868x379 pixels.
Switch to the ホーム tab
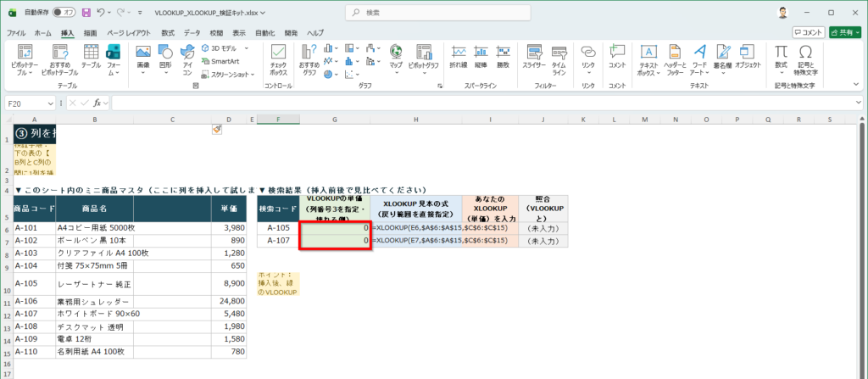(x=43, y=33)
